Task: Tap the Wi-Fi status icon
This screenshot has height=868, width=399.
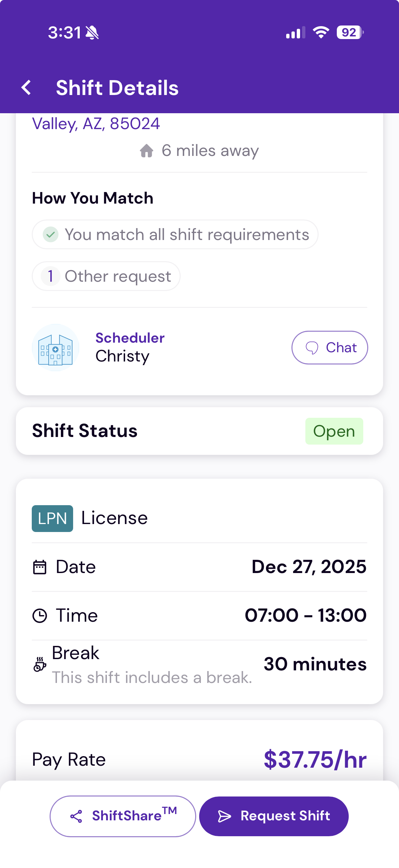Action: click(x=321, y=32)
